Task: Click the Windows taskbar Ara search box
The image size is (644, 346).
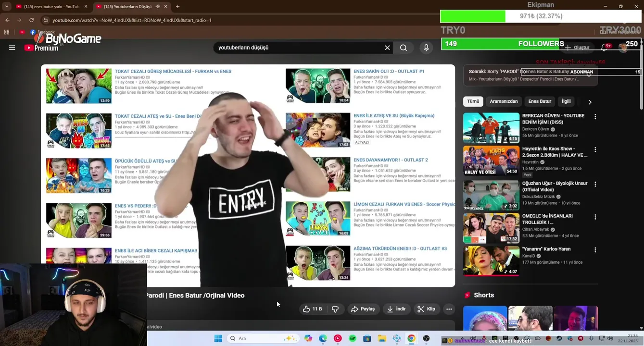Action: click(x=263, y=338)
